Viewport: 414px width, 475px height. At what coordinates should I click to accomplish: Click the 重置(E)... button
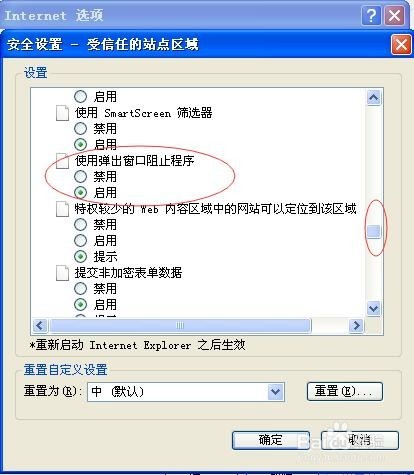(345, 391)
